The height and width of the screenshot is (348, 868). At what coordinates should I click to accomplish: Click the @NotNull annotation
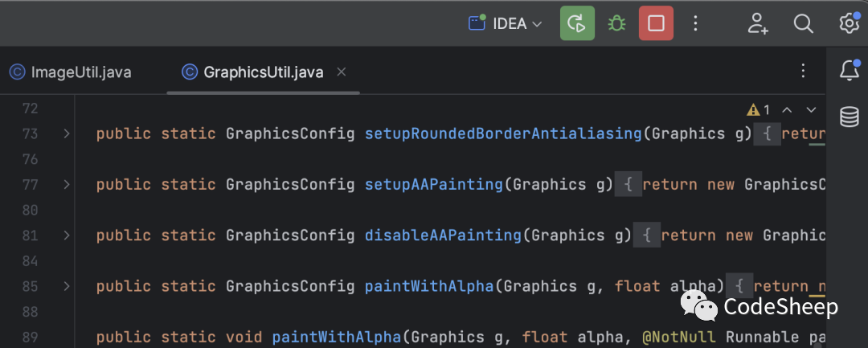coord(678,337)
